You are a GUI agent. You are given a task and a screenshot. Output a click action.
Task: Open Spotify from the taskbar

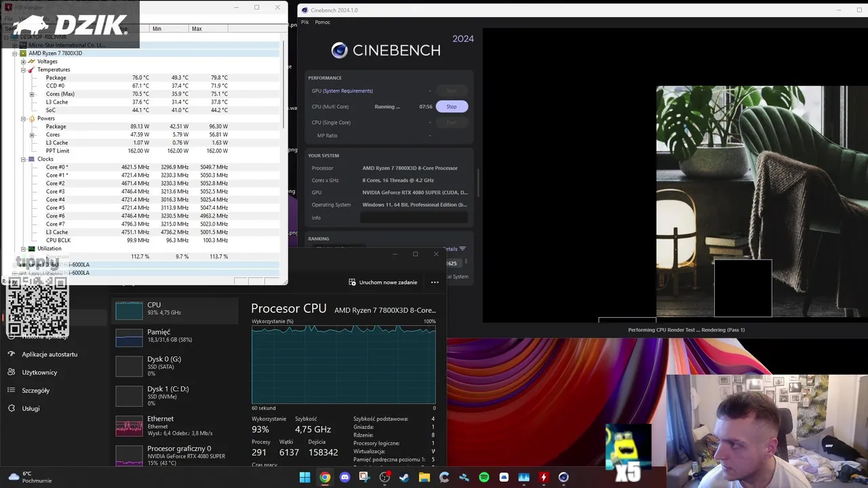[x=484, y=477]
